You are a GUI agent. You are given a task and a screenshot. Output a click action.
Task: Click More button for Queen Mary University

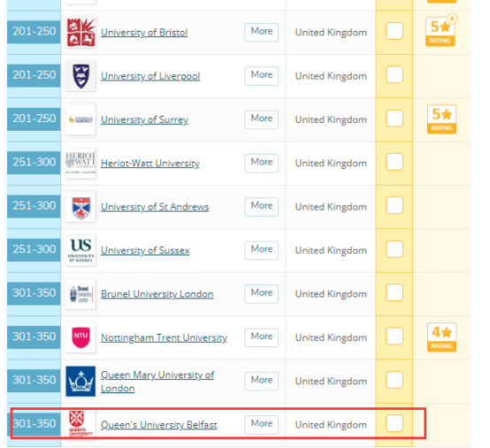pyautogui.click(x=262, y=381)
